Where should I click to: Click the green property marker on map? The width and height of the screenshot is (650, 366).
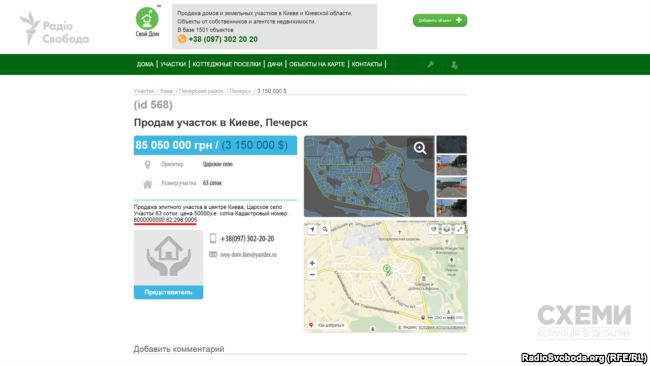point(387,270)
